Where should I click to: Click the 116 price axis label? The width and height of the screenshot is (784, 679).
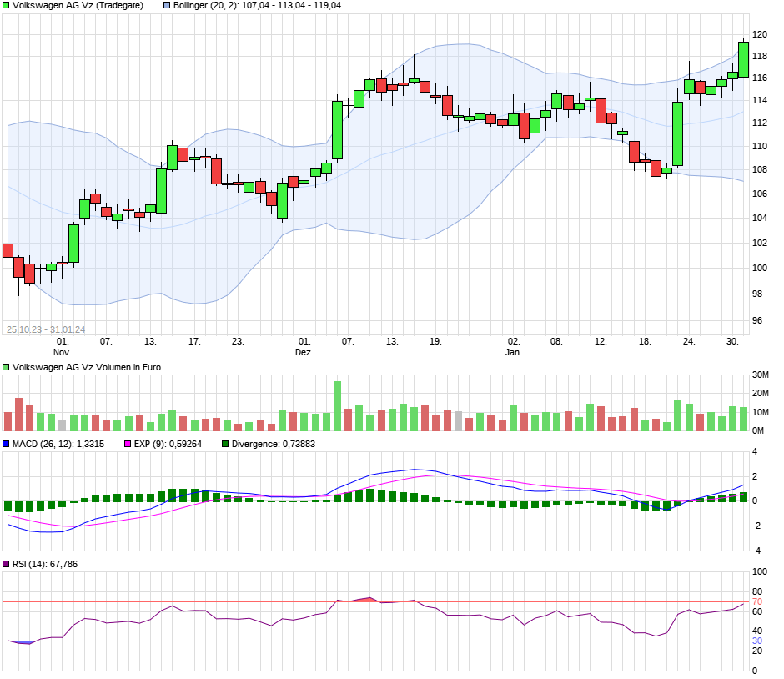760,78
